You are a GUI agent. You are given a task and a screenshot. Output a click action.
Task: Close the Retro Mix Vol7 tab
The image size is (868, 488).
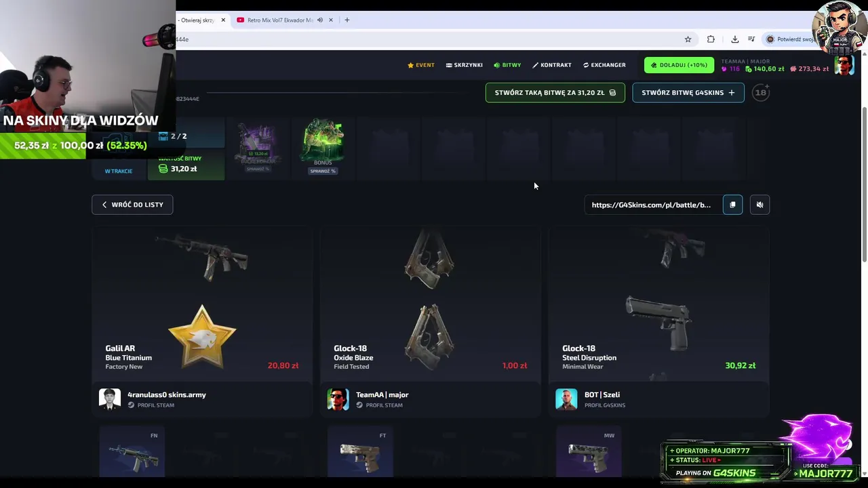click(x=331, y=20)
